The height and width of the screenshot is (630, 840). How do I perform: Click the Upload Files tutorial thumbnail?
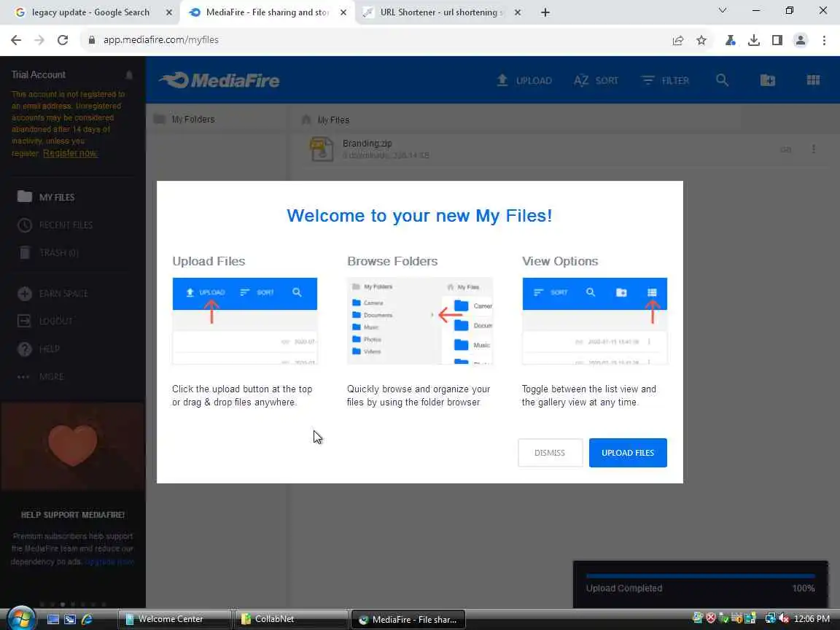tap(245, 321)
